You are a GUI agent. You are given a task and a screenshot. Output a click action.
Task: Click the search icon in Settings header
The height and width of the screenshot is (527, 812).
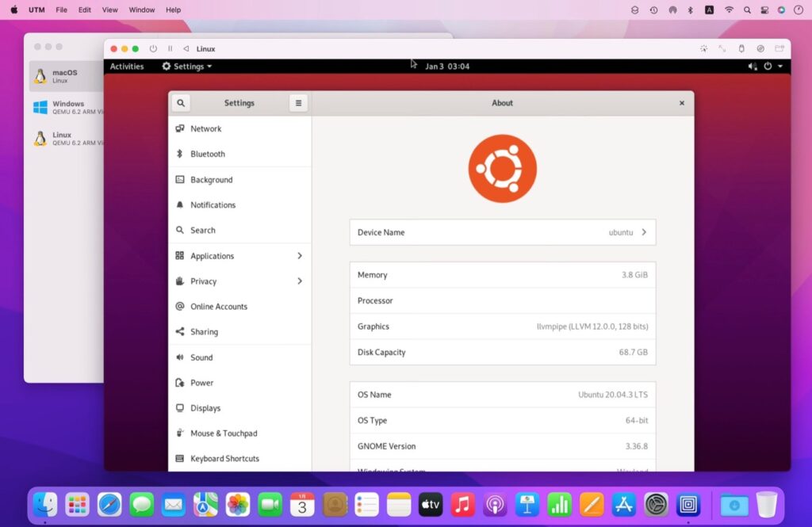(x=181, y=103)
